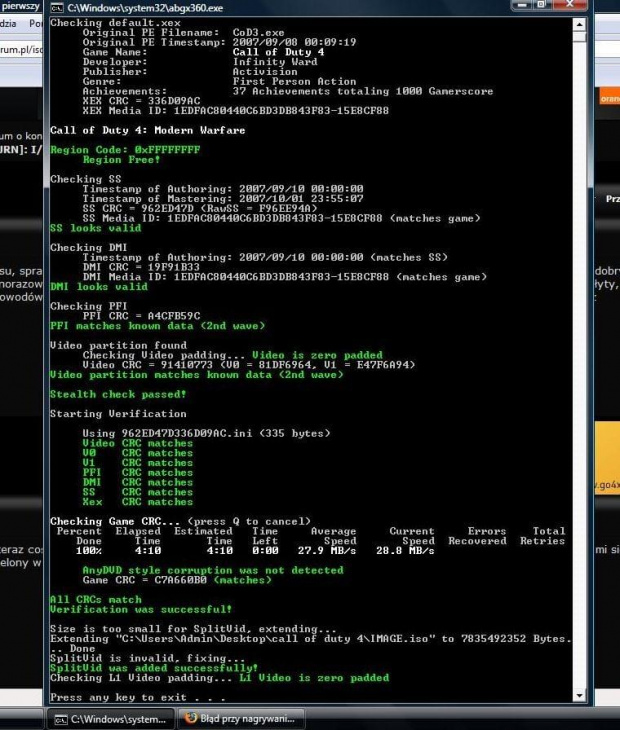Click 'Video CRC matches' line
620x730 pixels.
click(137, 443)
